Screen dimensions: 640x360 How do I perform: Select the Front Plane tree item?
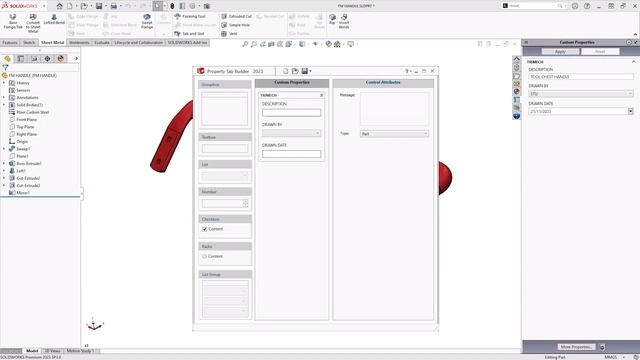click(x=27, y=120)
